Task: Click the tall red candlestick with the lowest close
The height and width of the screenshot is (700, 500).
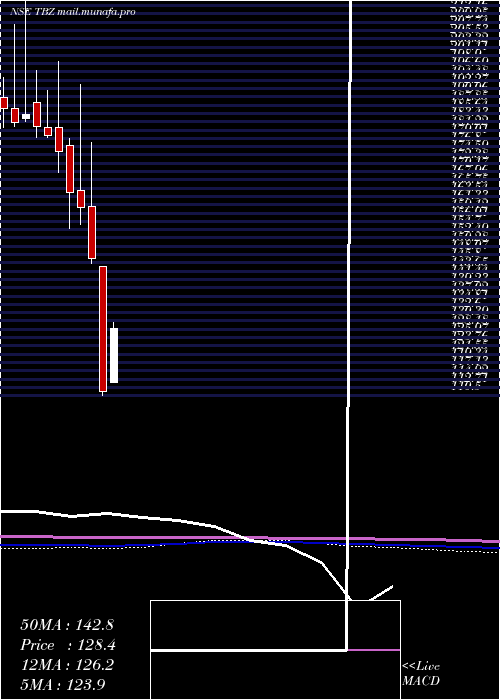Action: pyautogui.click(x=103, y=329)
